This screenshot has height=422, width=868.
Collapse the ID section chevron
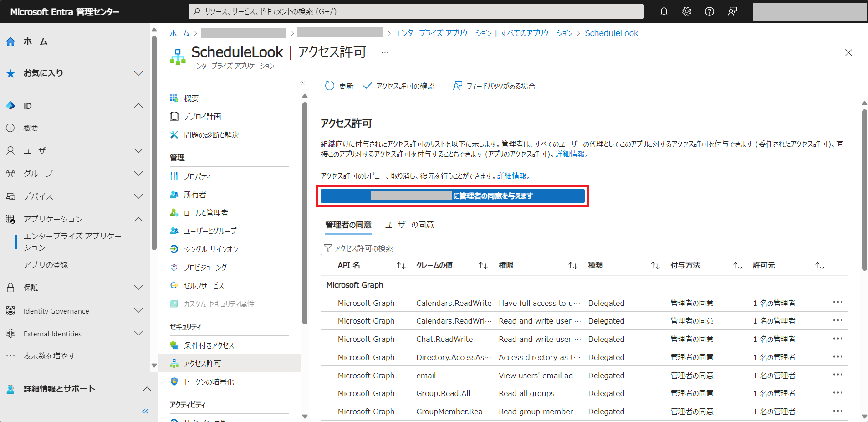click(x=138, y=106)
